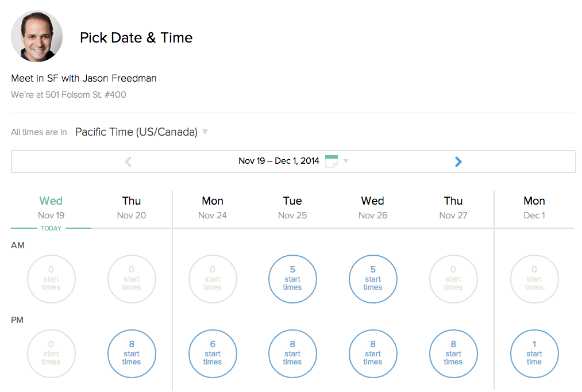The height and width of the screenshot is (392, 582).
Task: Choose Thu Nov 27 PM start times
Action: point(453,354)
